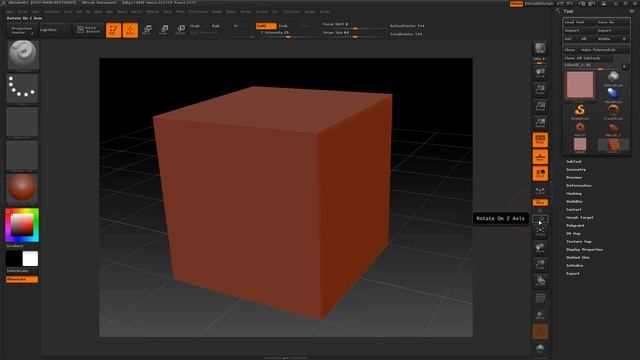
Task: Toggle the Floor grid button
Action: pos(540,157)
